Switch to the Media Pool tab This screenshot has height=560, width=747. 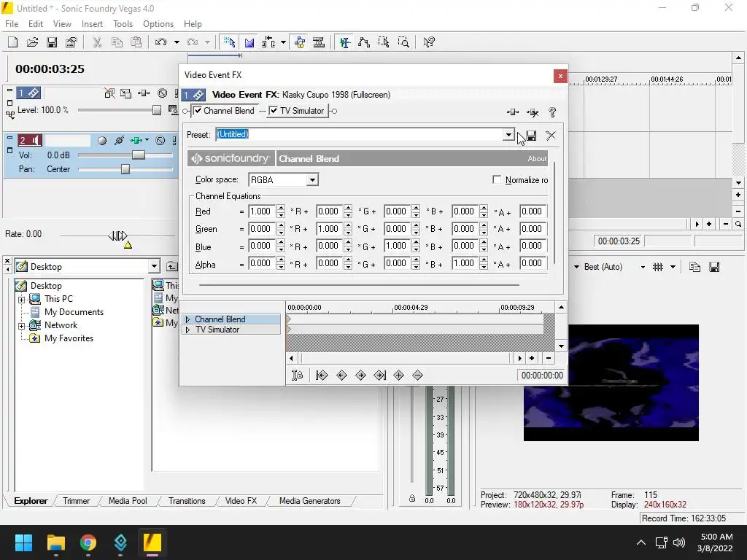pos(128,501)
